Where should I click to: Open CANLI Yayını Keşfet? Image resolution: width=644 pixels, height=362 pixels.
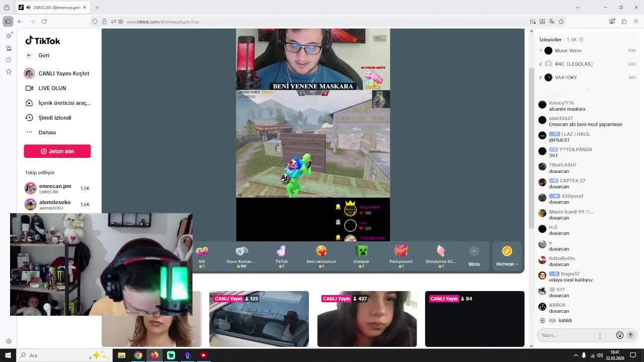tap(57, 73)
